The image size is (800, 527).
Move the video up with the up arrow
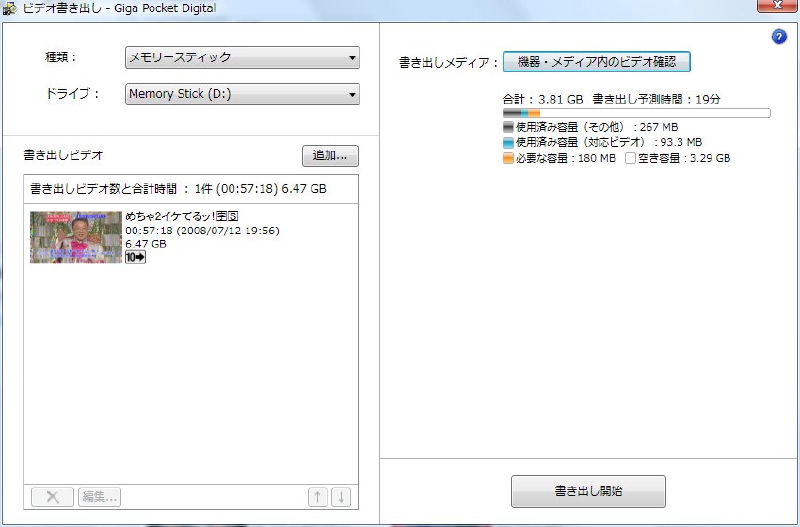[x=317, y=496]
